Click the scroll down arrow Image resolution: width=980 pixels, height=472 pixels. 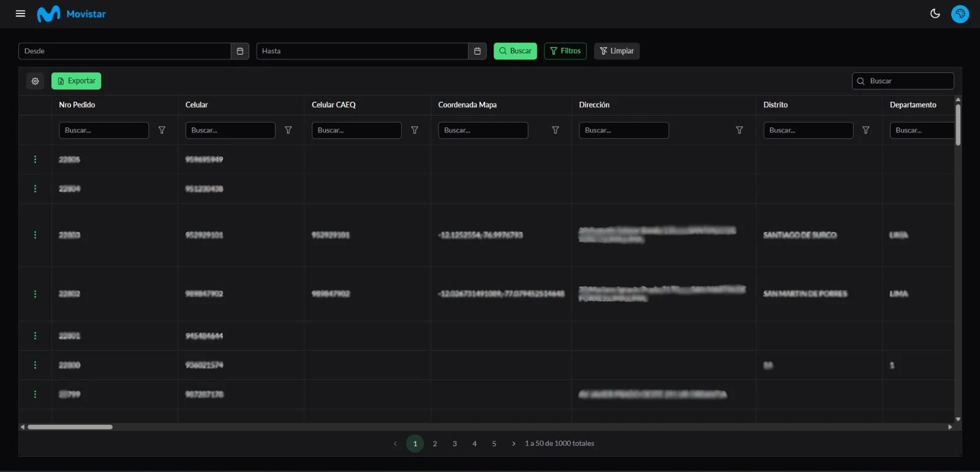coord(957,419)
